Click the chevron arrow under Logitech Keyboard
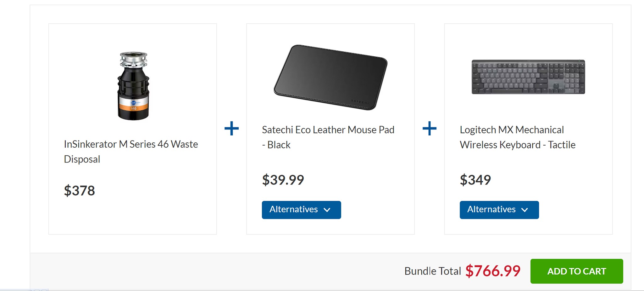The height and width of the screenshot is (291, 644). coord(525,210)
